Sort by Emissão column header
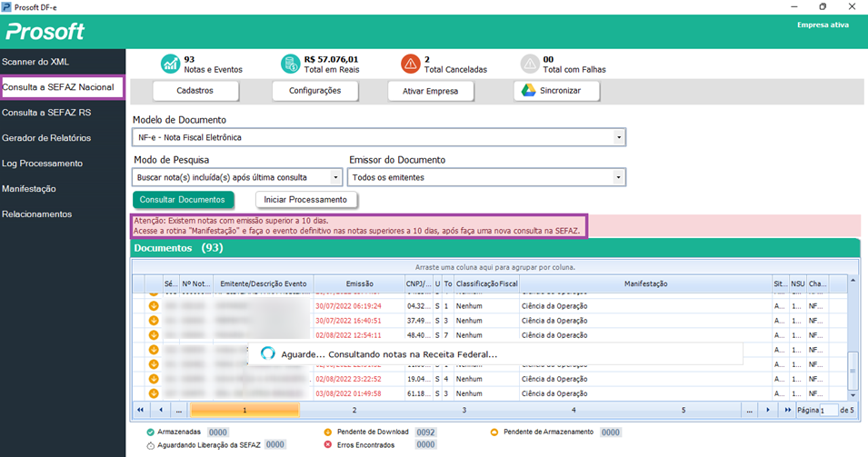This screenshot has width=868, height=457. (x=360, y=283)
